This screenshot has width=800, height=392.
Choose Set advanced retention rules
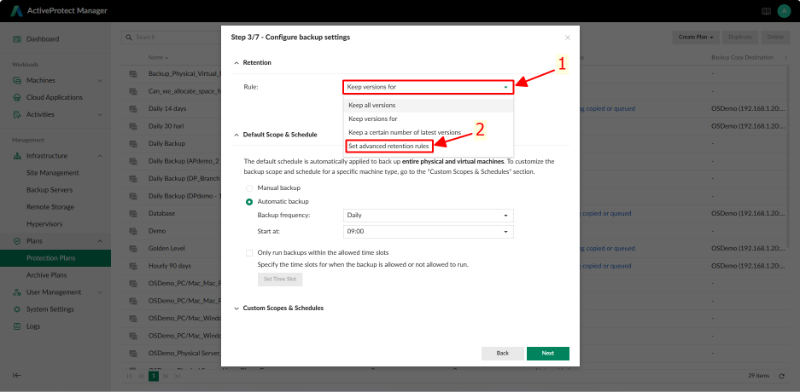[428, 146]
